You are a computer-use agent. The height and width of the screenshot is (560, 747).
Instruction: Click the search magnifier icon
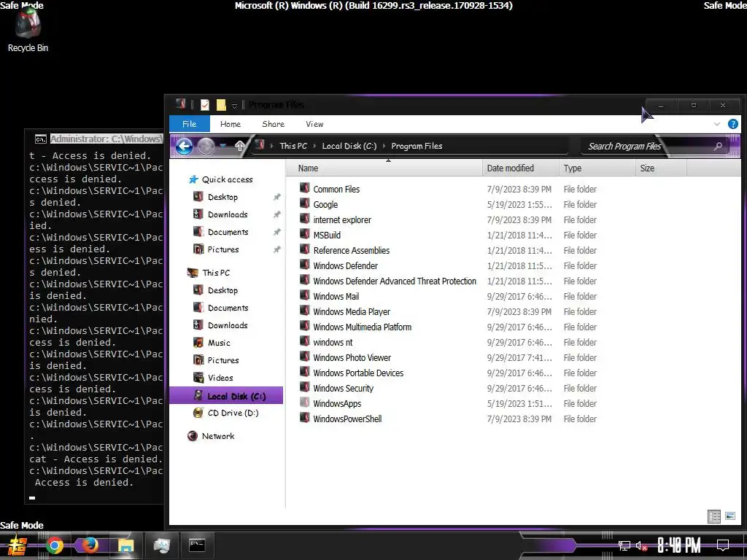pyautogui.click(x=718, y=146)
